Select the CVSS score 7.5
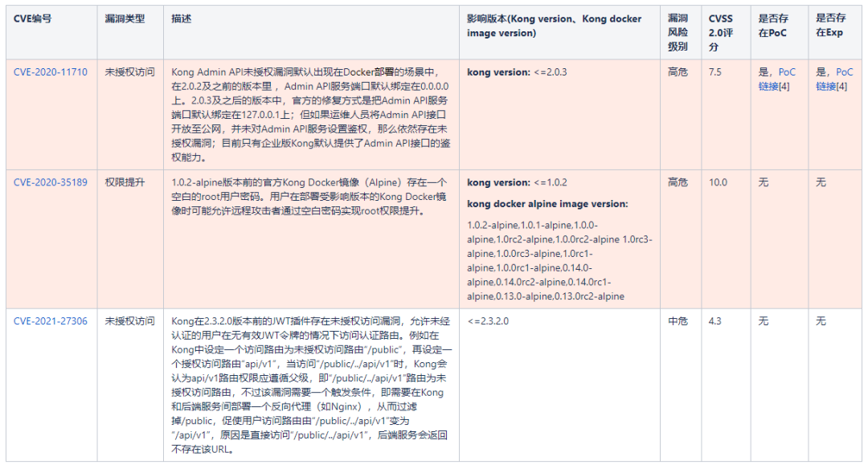868x469 pixels. [715, 72]
